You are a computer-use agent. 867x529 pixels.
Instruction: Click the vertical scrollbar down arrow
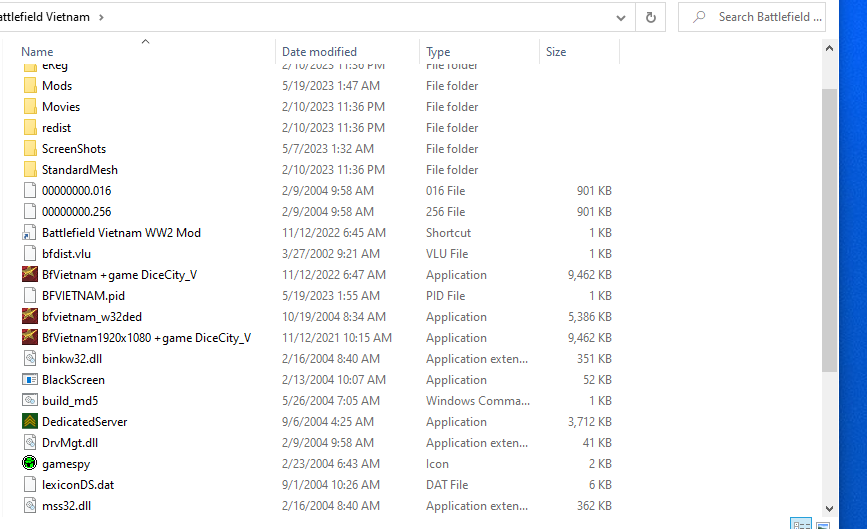click(829, 508)
